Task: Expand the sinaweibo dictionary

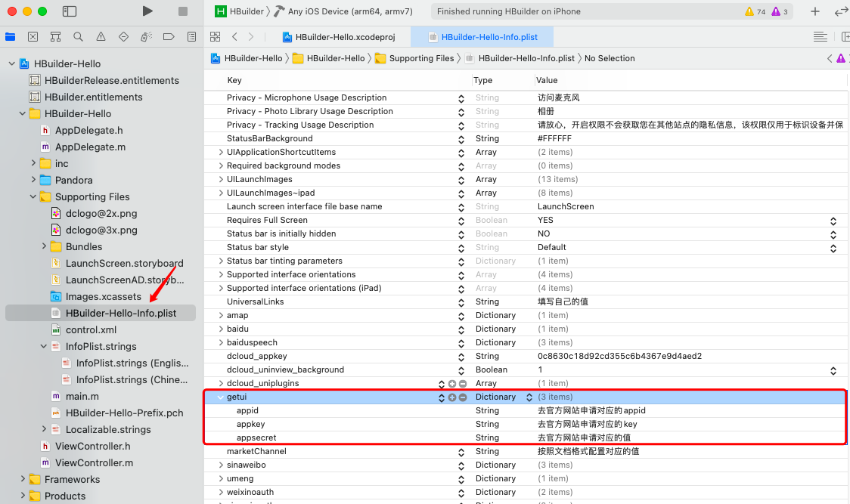Action: point(221,465)
